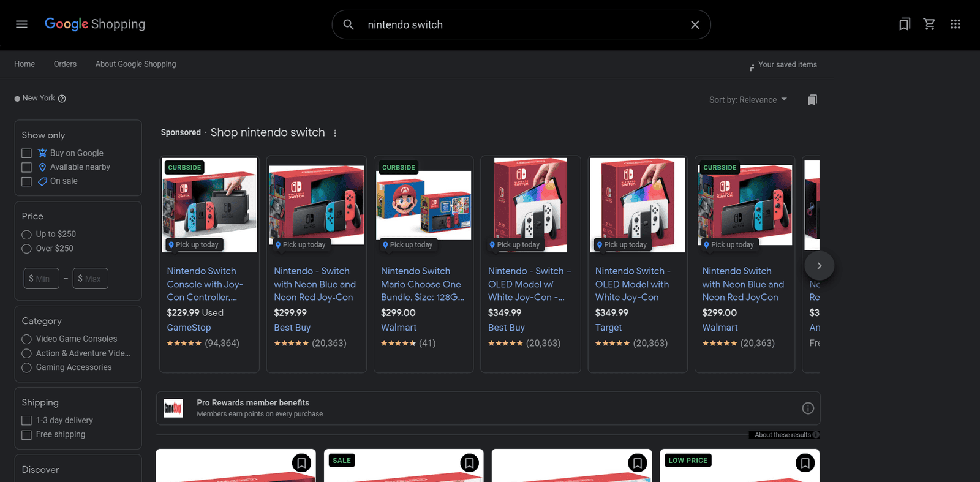
Task: Click the LOW PRICE badge
Action: 688,461
